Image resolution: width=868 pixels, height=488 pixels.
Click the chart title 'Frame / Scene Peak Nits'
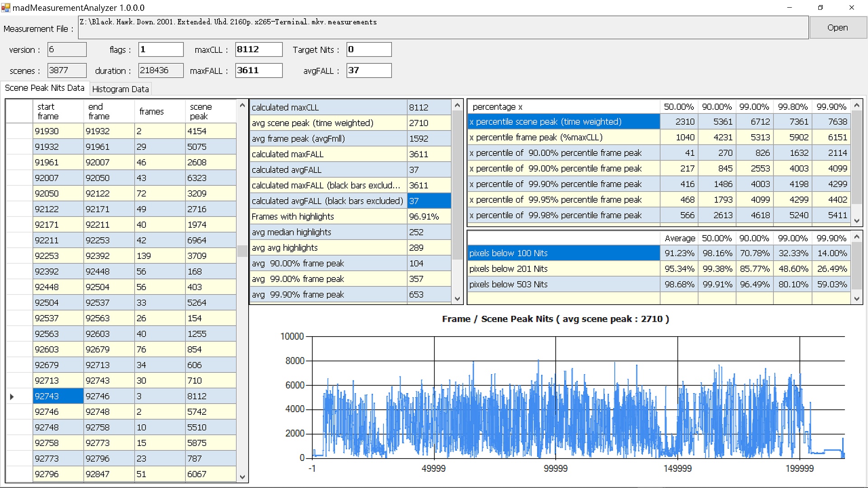tap(555, 319)
